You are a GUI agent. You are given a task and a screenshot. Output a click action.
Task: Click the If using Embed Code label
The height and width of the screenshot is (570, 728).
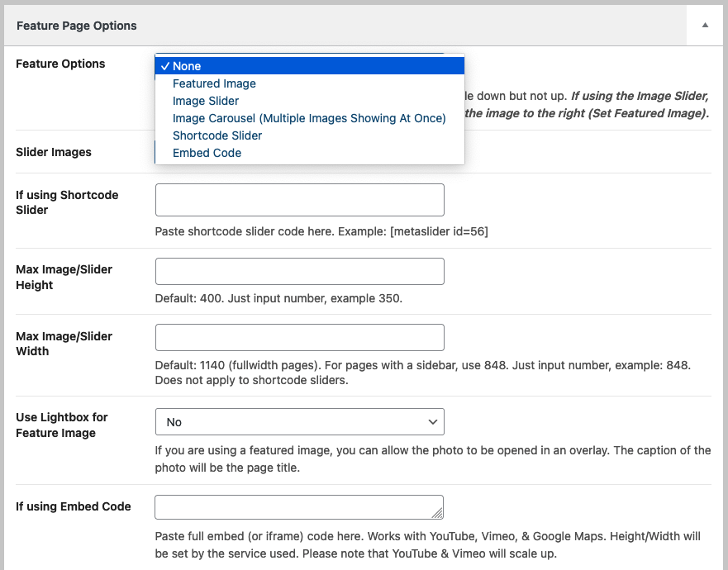(74, 506)
